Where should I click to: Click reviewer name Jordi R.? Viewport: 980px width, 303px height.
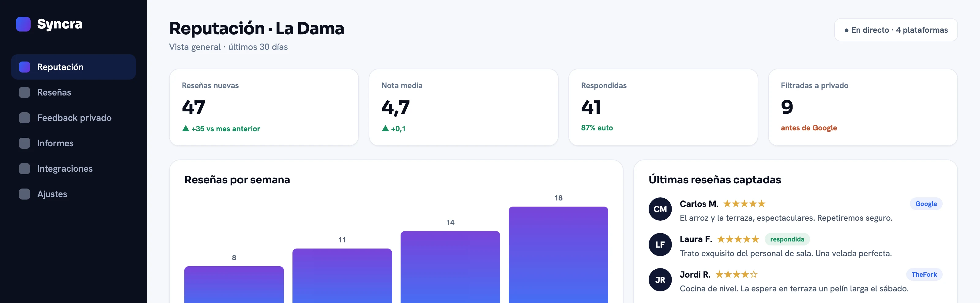[695, 275]
